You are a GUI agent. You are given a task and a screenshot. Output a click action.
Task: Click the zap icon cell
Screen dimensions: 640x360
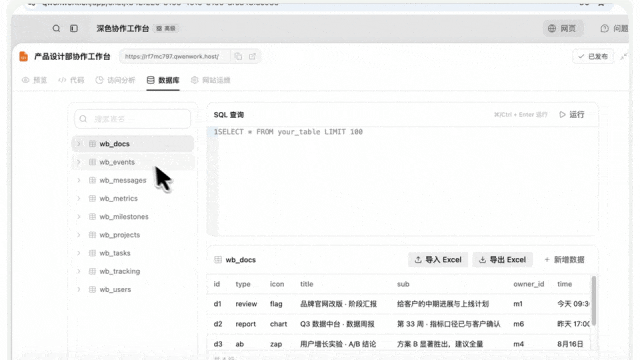pyautogui.click(x=276, y=344)
